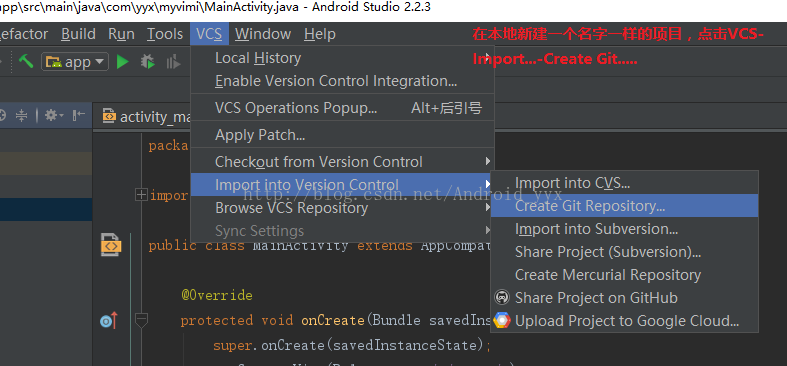The height and width of the screenshot is (366, 787).
Task: Select Checkout from Version Control
Action: [342, 162]
